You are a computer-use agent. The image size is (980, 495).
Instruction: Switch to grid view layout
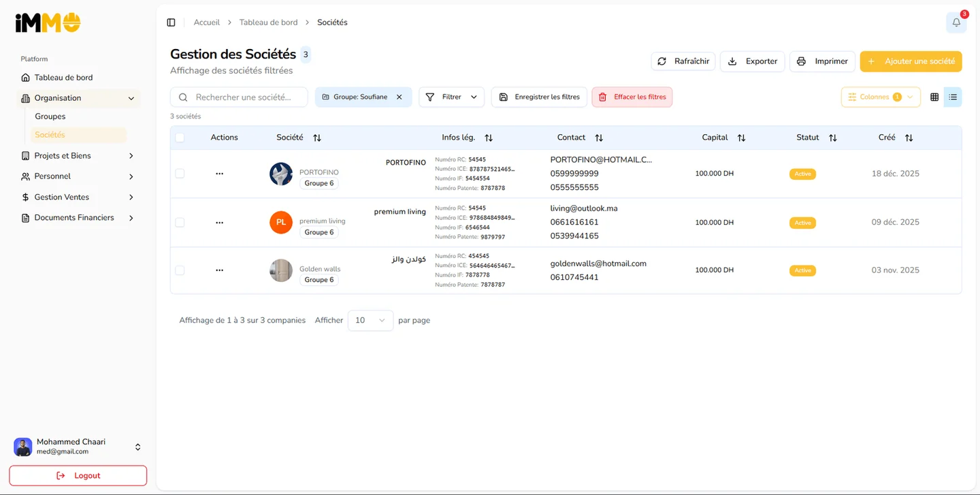coord(934,97)
